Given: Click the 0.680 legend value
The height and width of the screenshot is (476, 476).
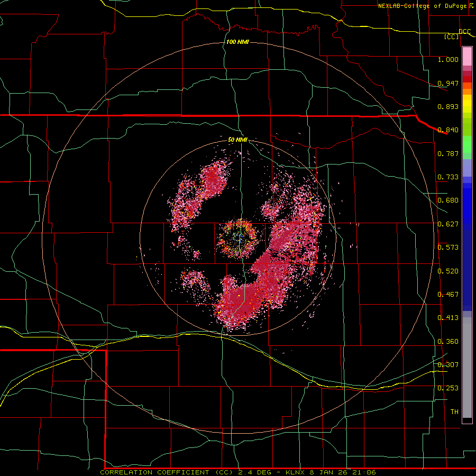Looking at the screenshot, I should 448,200.
